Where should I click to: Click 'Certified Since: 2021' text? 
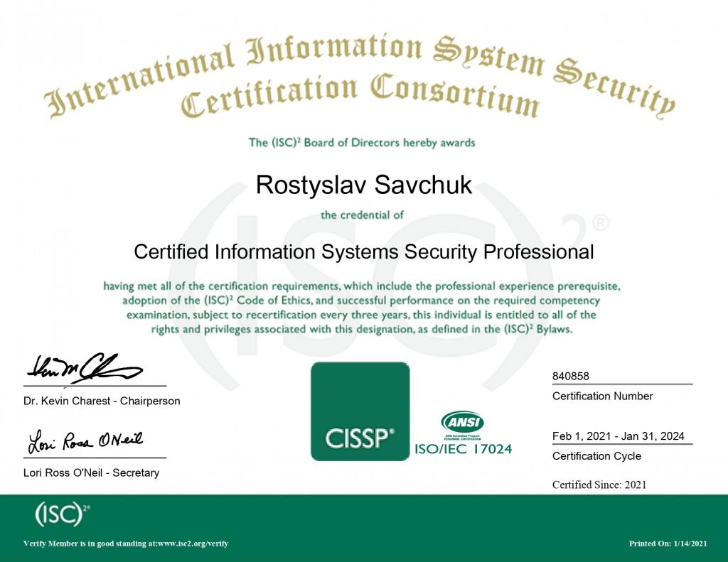(x=599, y=485)
